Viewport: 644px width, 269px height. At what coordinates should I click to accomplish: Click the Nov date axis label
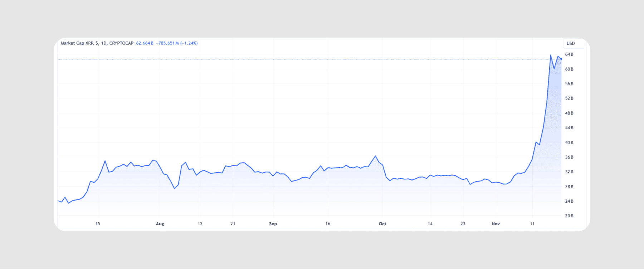[x=496, y=224]
